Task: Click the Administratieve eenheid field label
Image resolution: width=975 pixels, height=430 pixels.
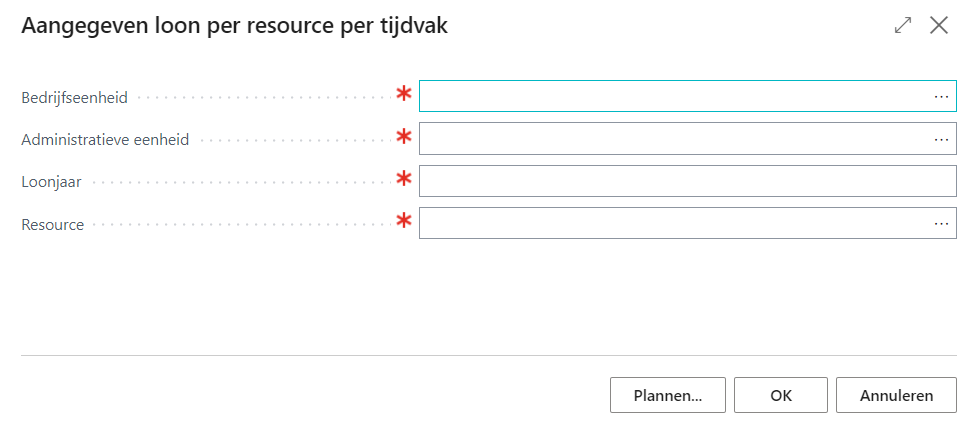Action: [105, 140]
